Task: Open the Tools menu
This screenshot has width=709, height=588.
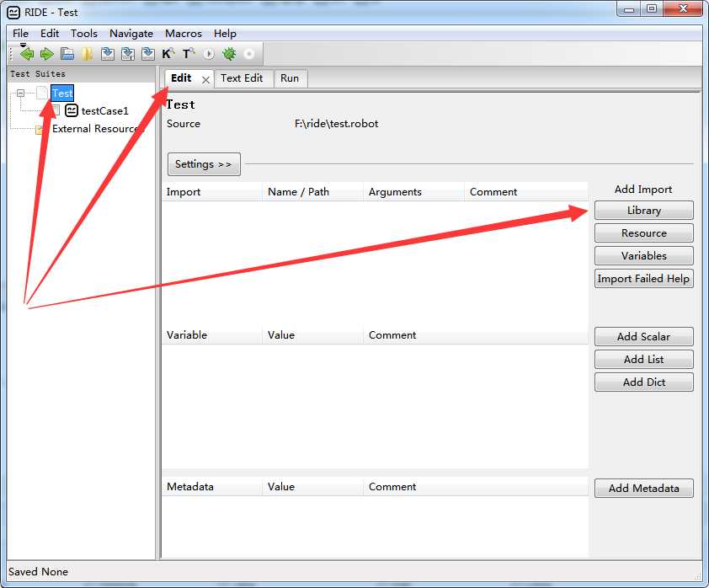Action: click(84, 34)
